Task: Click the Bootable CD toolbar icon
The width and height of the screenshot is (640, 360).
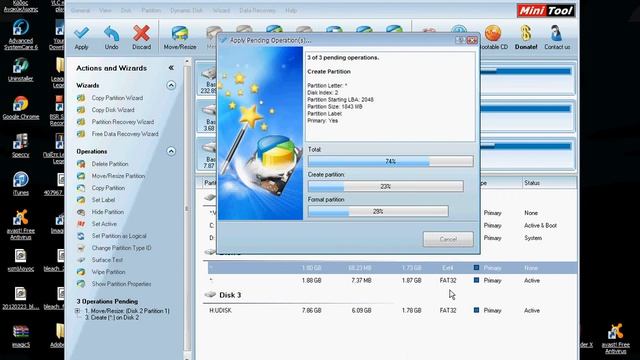Action: tap(493, 34)
